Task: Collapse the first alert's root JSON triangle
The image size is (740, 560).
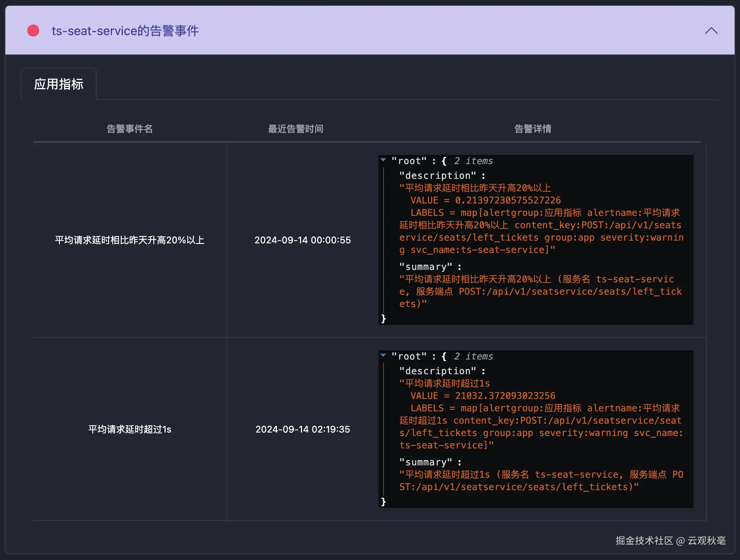Action: [383, 160]
